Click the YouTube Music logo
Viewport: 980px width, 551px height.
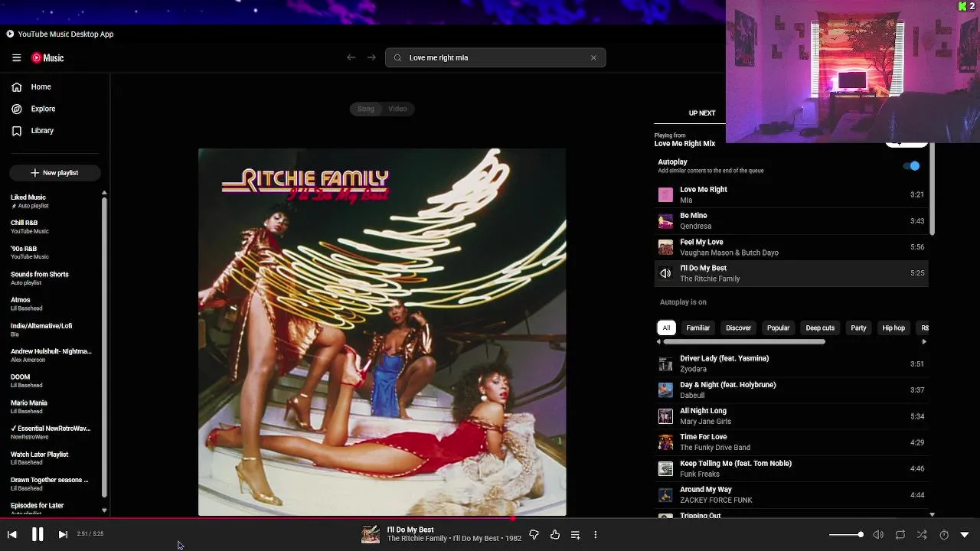pyautogui.click(x=47, y=57)
